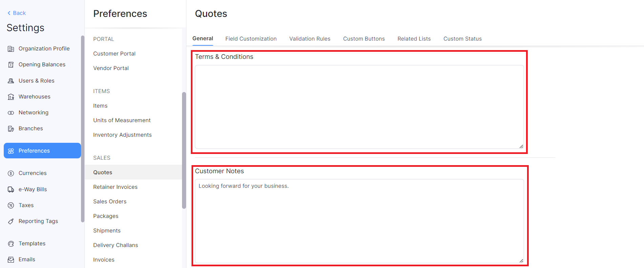
Task: Click the Warehouses icon in sidebar
Action: [11, 97]
